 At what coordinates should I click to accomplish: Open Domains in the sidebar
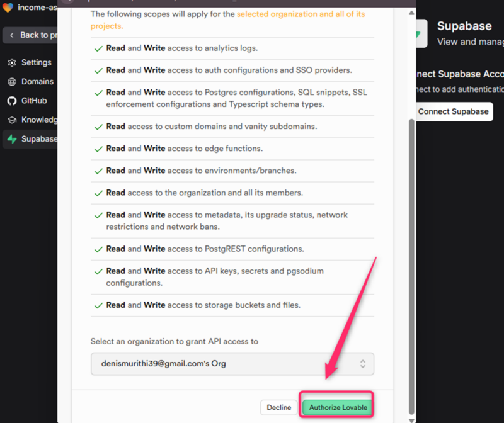tap(37, 81)
